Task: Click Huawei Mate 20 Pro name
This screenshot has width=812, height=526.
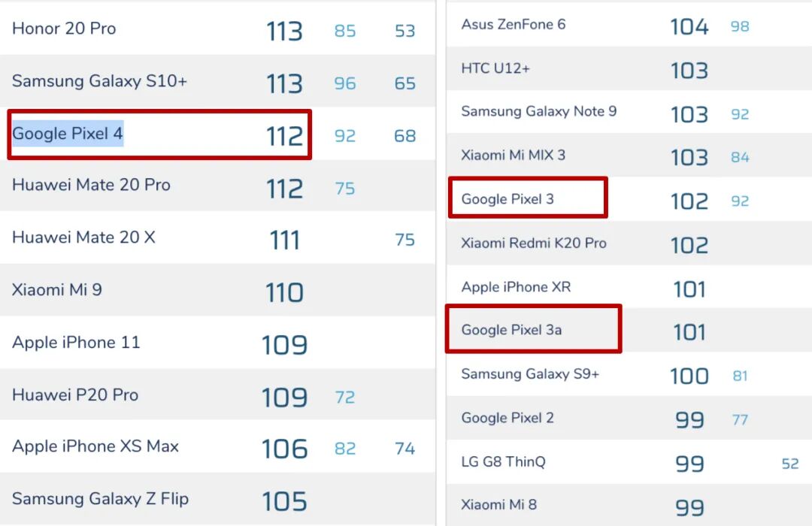Action: click(91, 185)
